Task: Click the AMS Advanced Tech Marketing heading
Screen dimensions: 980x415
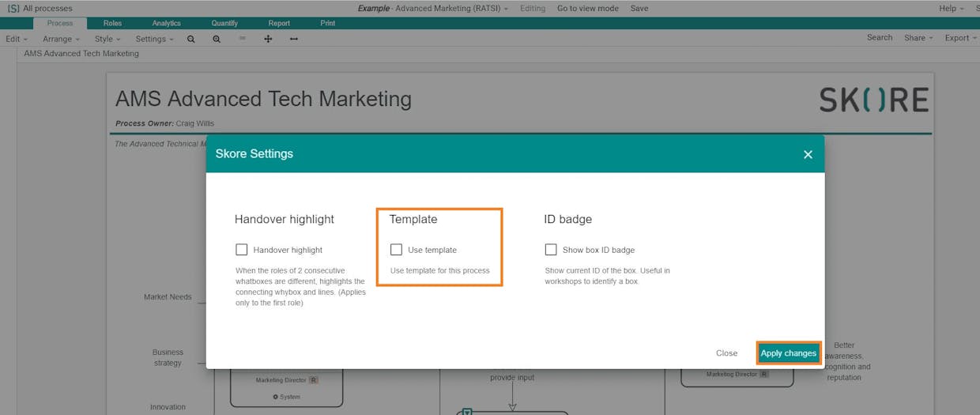Action: pyautogui.click(x=263, y=99)
